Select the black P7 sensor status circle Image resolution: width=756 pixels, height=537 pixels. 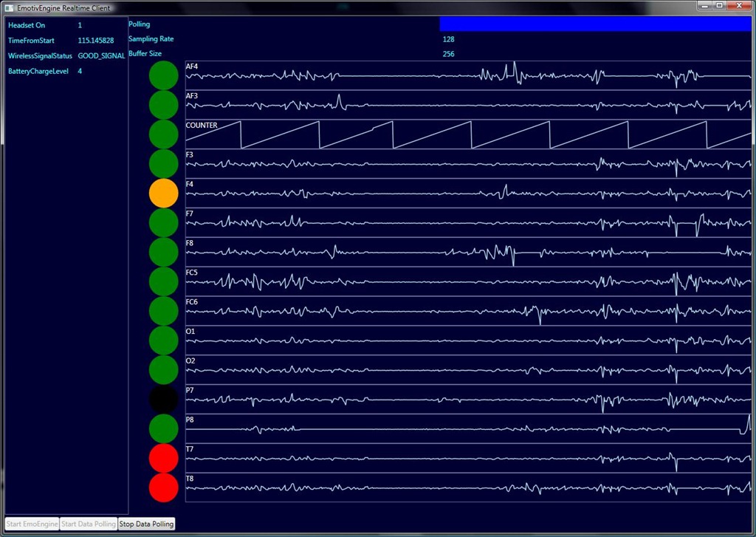pos(163,400)
